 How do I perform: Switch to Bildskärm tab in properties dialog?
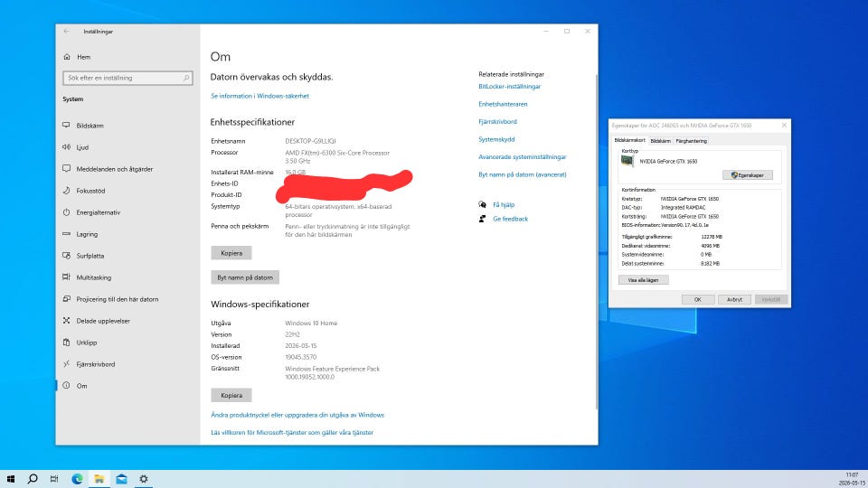[660, 141]
